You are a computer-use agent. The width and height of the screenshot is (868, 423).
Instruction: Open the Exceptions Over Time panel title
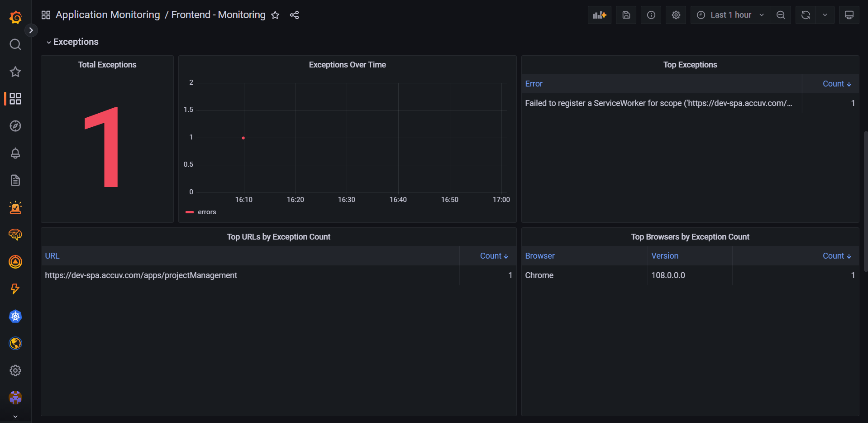point(348,65)
